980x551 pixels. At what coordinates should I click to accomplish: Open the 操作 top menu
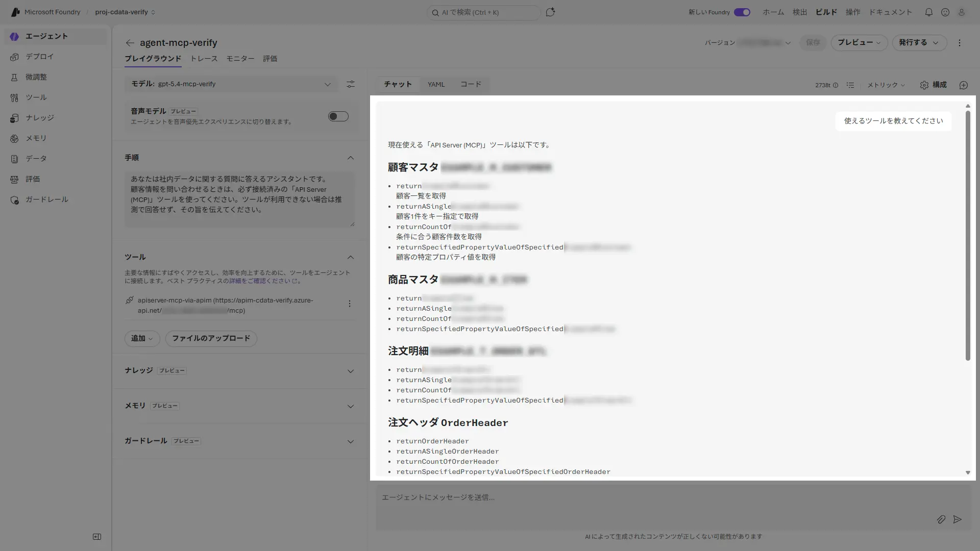pos(853,12)
